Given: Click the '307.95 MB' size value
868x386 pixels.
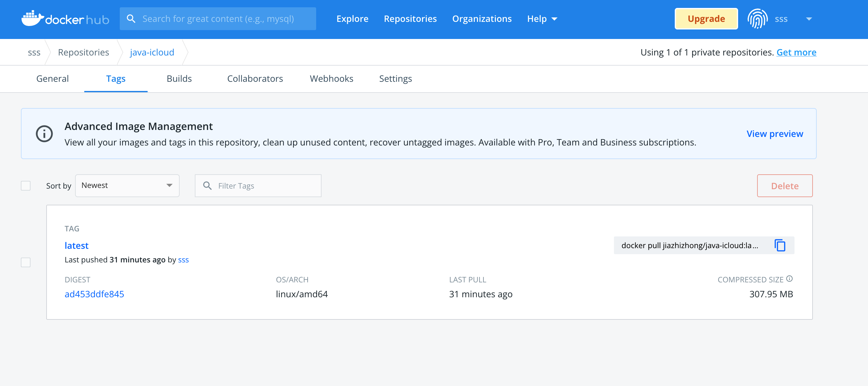Looking at the screenshot, I should tap(771, 294).
